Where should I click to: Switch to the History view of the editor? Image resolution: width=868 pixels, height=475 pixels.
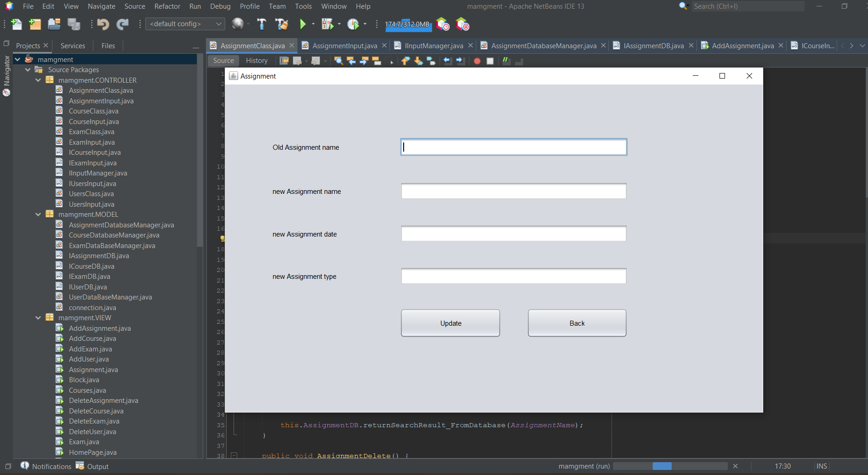(x=257, y=60)
